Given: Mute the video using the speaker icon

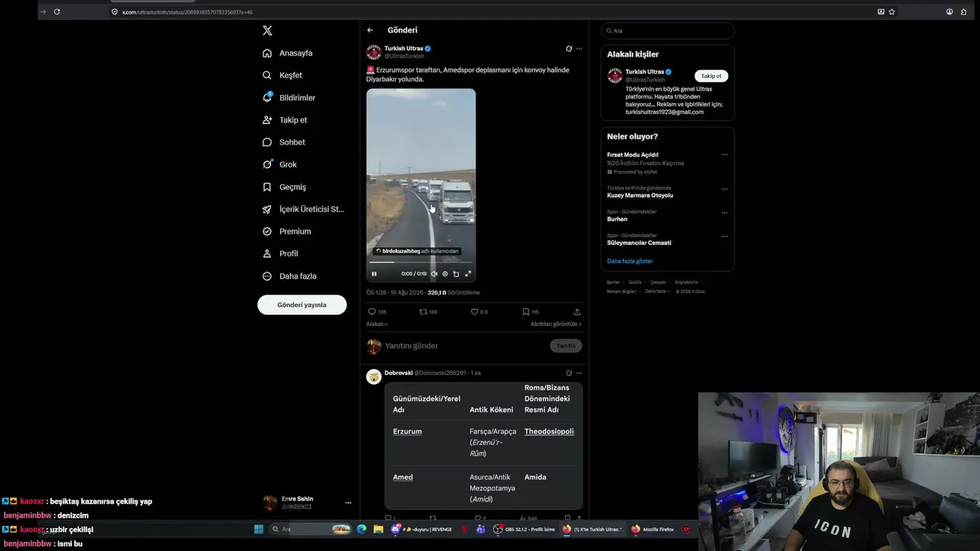Looking at the screenshot, I should [434, 274].
